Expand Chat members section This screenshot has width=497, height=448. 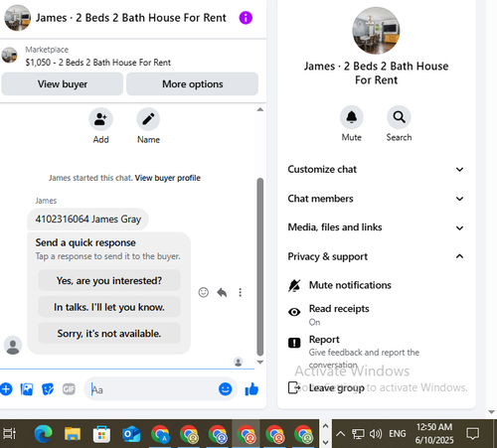click(376, 199)
